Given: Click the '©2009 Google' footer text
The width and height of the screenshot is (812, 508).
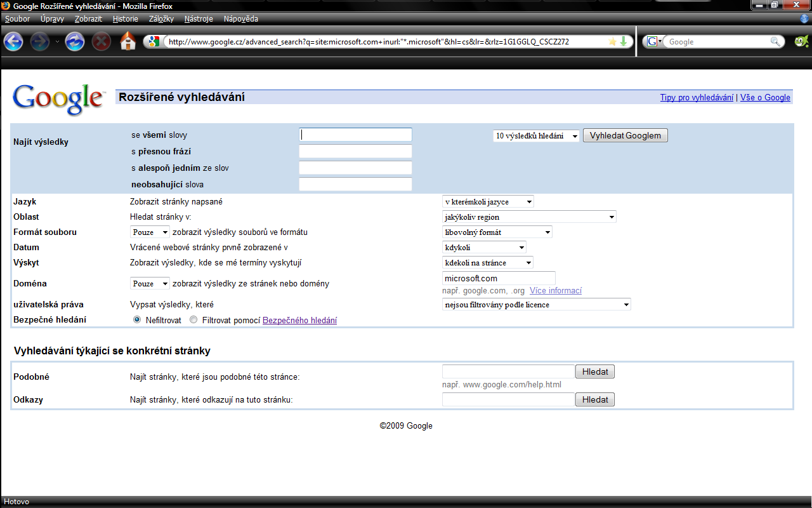Looking at the screenshot, I should click(x=406, y=426).
